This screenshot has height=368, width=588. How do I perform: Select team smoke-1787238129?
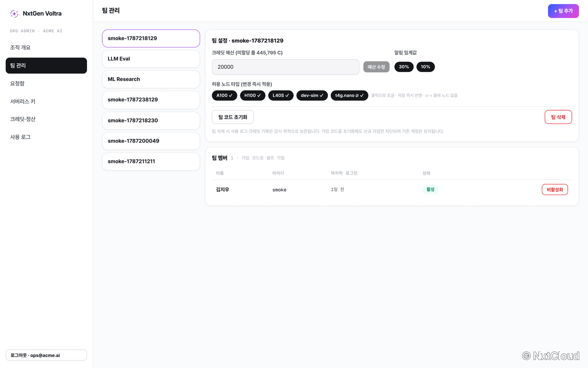(151, 100)
